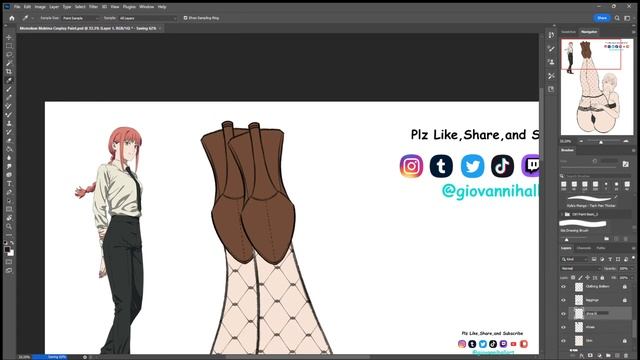This screenshot has height=360, width=640.
Task: Expand the brush group folder
Action: click(x=562, y=214)
